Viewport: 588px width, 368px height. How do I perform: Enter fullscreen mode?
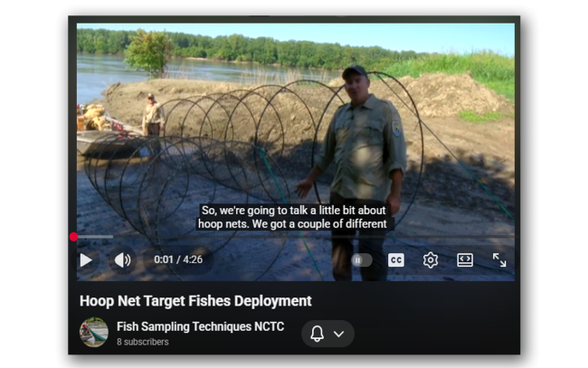click(499, 259)
